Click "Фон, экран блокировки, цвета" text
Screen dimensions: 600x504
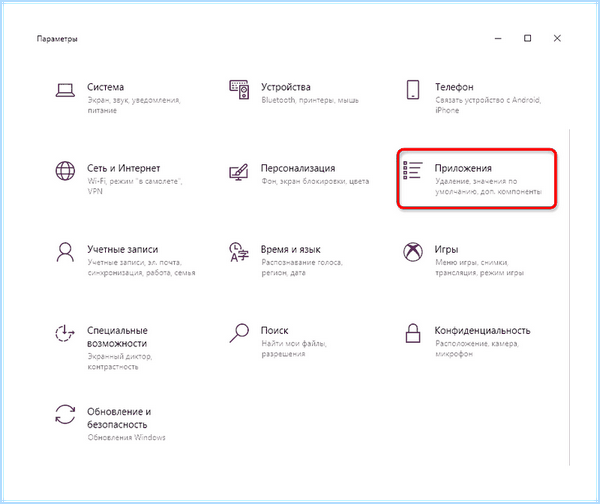click(x=315, y=181)
